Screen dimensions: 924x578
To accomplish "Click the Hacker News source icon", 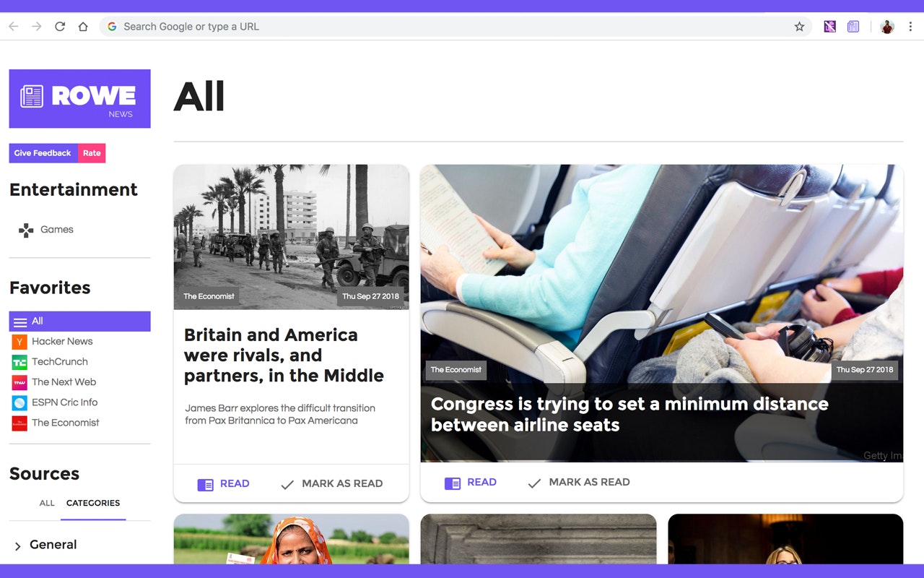I will pos(19,342).
